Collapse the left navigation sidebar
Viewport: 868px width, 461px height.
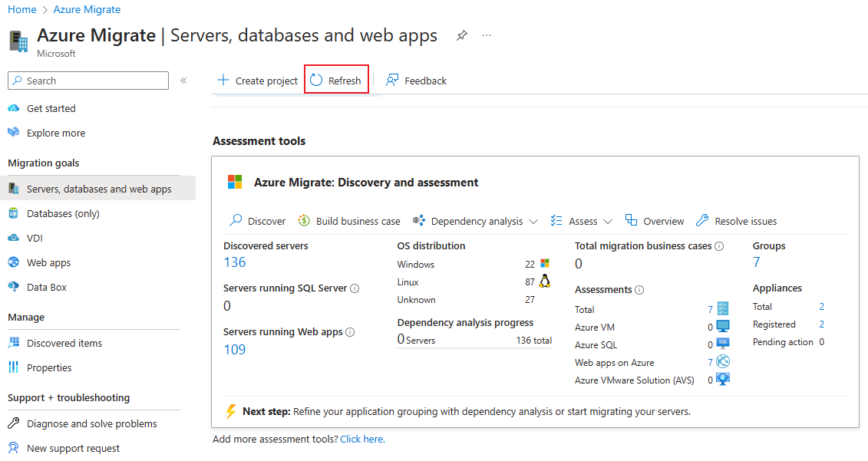pos(183,81)
